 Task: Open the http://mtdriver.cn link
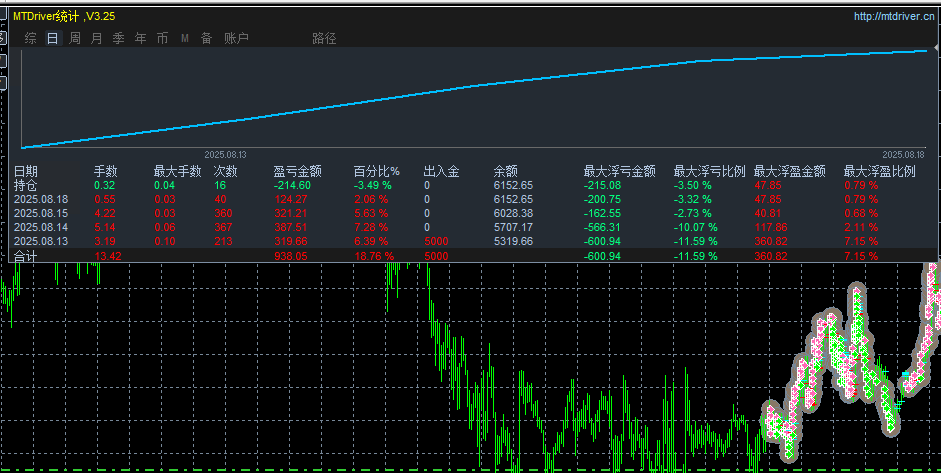coord(894,16)
